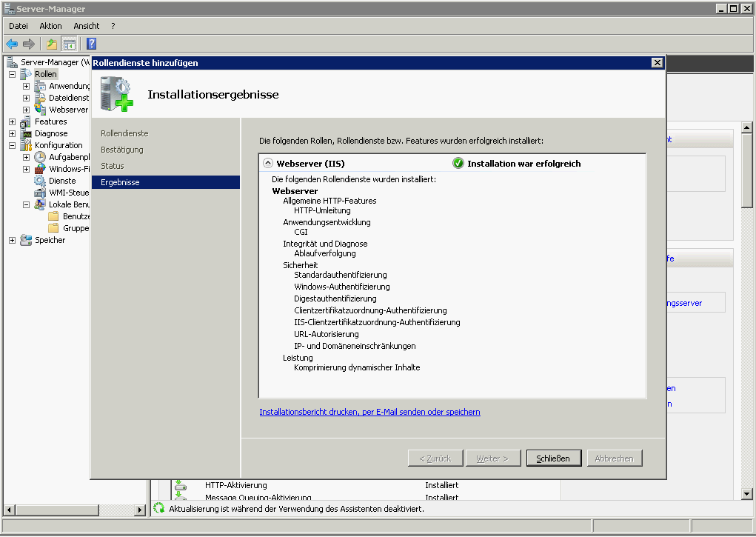Collapse the Lokale Benutzer tree node
The height and width of the screenshot is (537, 756).
click(27, 204)
